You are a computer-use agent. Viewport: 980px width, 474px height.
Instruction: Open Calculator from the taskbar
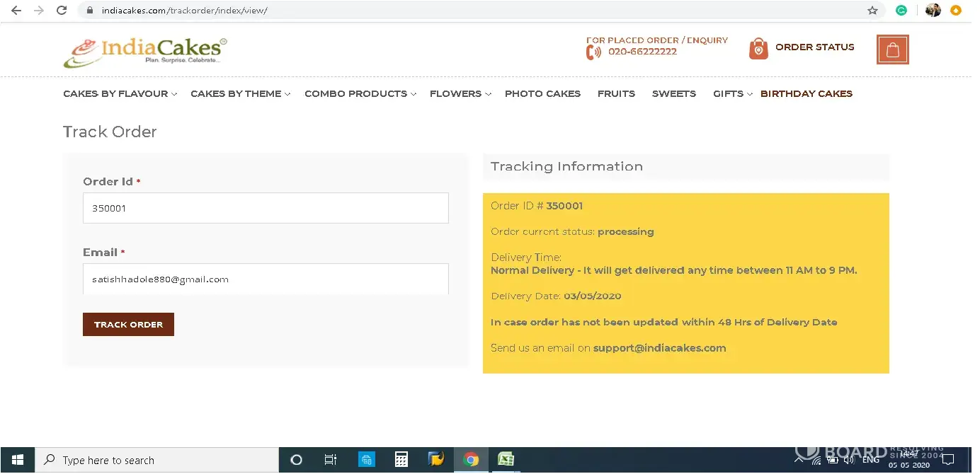401,460
